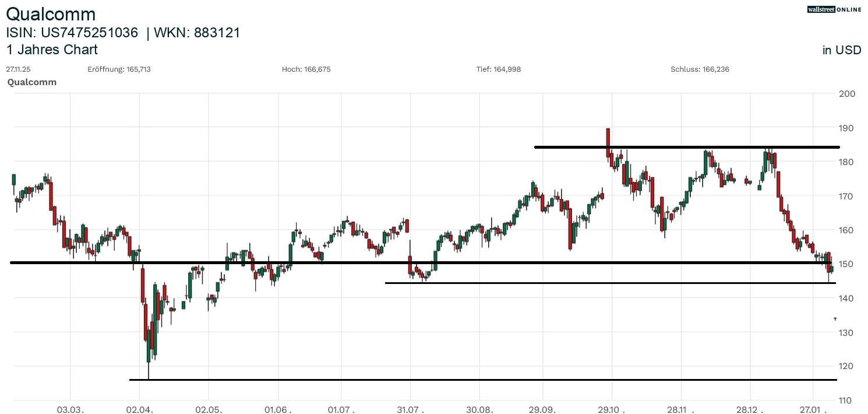Click the small Qualcomm series legend label
The width and height of the screenshot is (868, 414).
[32, 82]
